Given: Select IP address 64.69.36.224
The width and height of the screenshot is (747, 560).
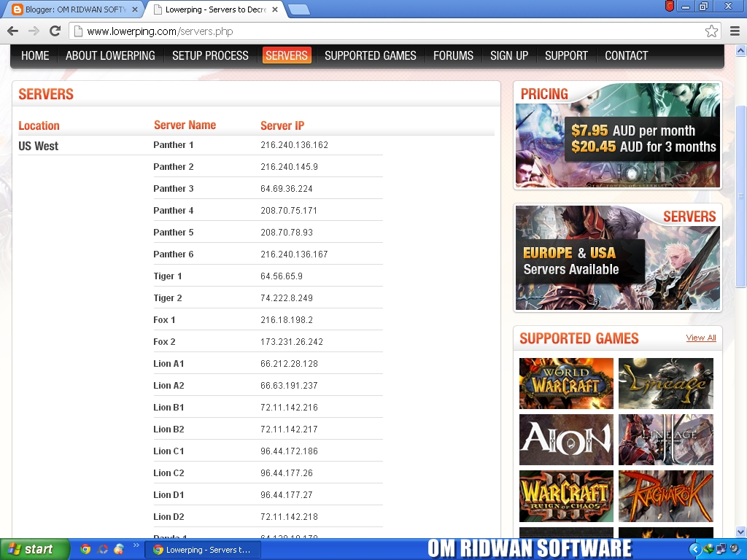Looking at the screenshot, I should pyautogui.click(x=286, y=189).
